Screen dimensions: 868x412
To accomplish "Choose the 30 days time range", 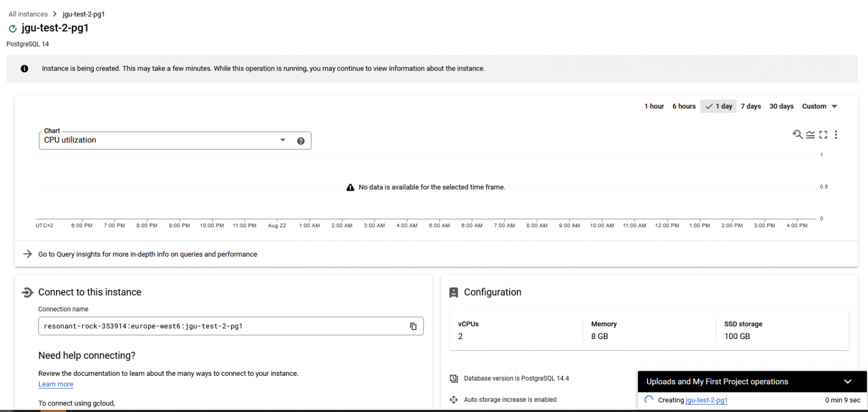I will [x=781, y=106].
